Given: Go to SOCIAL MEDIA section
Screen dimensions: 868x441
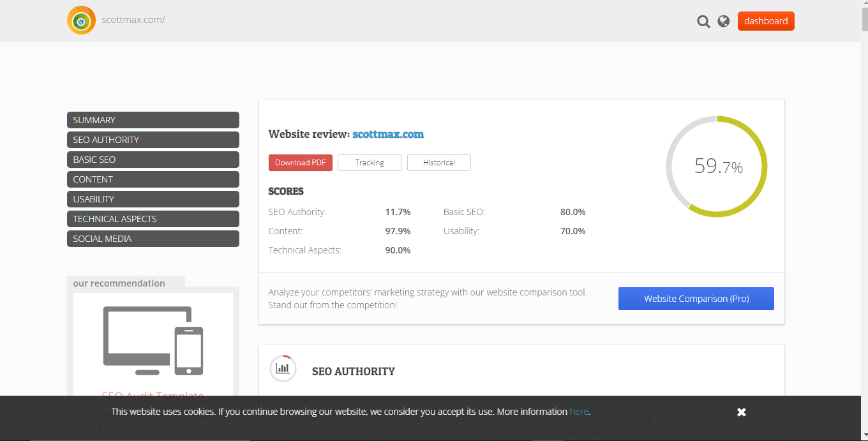Looking at the screenshot, I should point(153,239).
